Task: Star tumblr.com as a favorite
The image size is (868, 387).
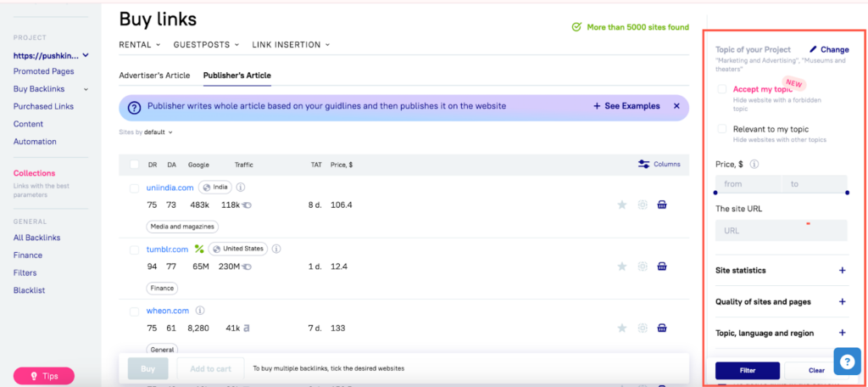Action: pyautogui.click(x=622, y=266)
